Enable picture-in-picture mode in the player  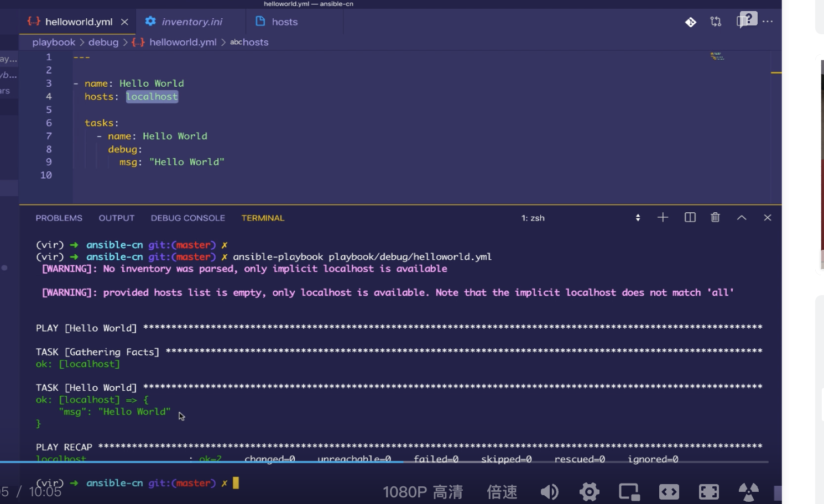(x=629, y=491)
